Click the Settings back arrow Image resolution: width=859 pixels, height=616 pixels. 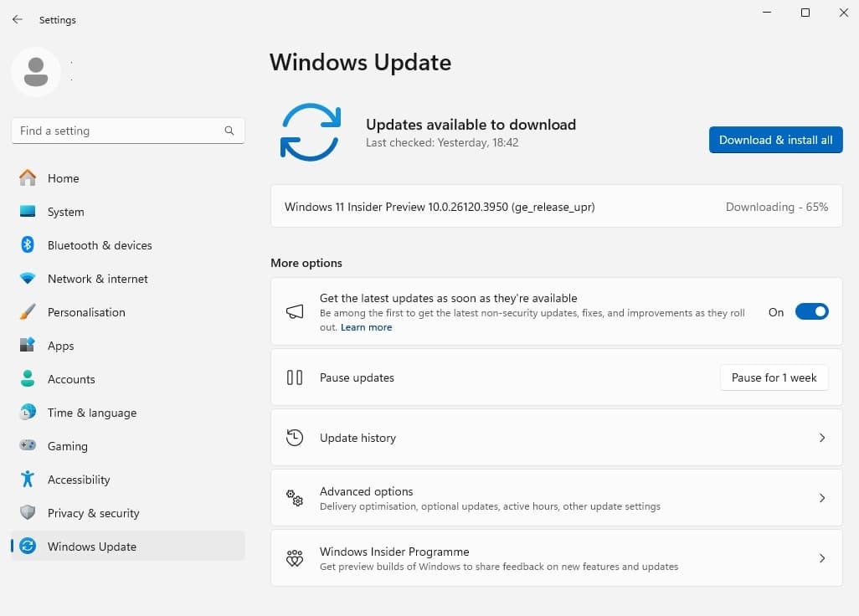(x=18, y=19)
